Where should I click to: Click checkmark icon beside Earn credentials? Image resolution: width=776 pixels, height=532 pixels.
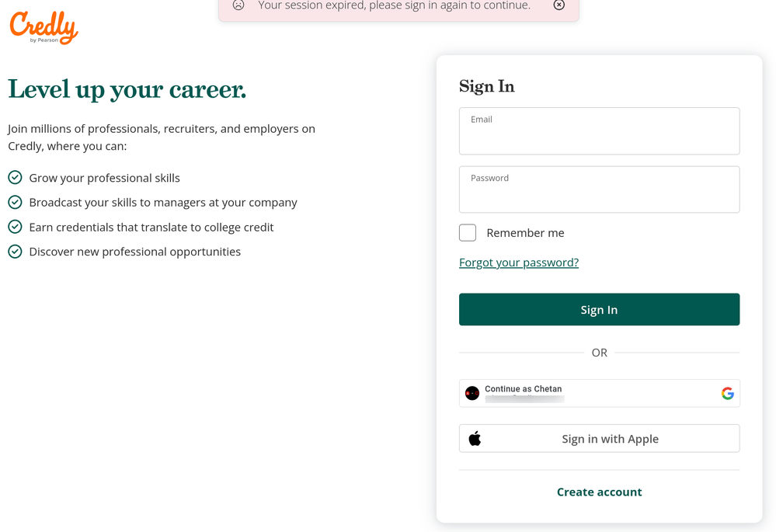[15, 227]
